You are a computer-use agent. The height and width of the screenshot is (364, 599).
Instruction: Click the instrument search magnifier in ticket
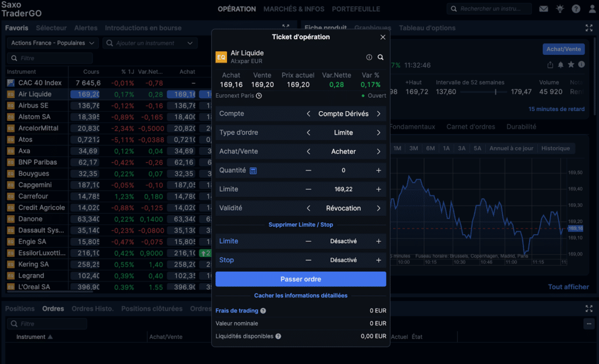click(380, 57)
